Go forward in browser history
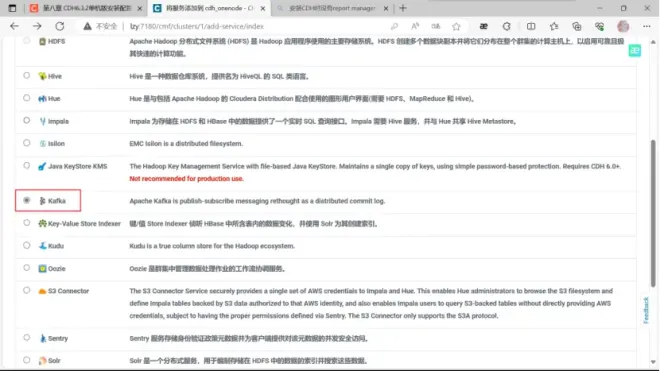This screenshot has height=371, width=660. pos(37,26)
